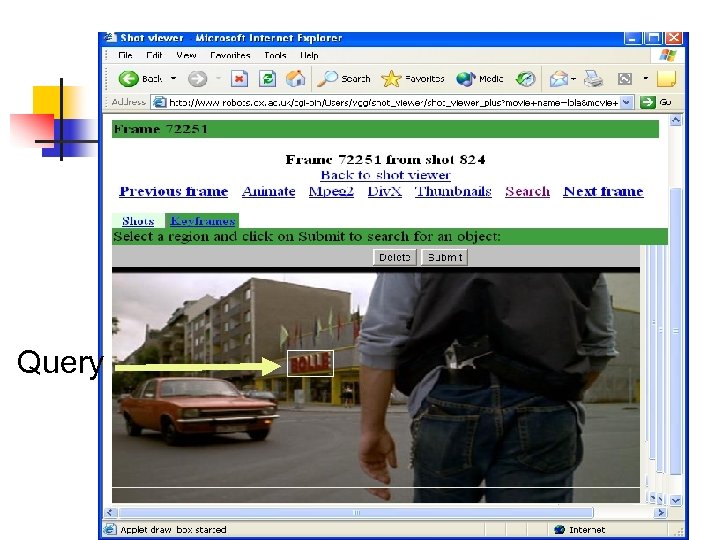Click the Mail envelope icon
Screen dimensions: 720x540
click(559, 79)
